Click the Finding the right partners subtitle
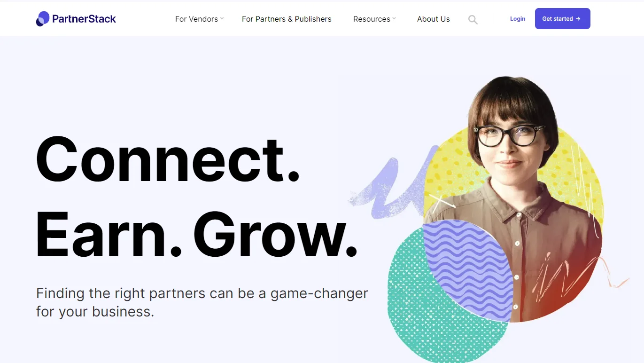Screen dimensions: 644x363 click(202, 302)
